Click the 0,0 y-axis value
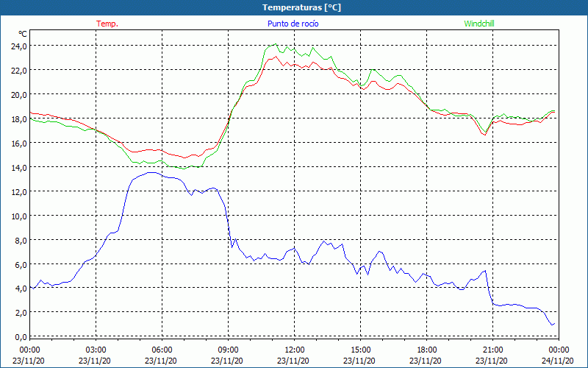 click(x=21, y=337)
